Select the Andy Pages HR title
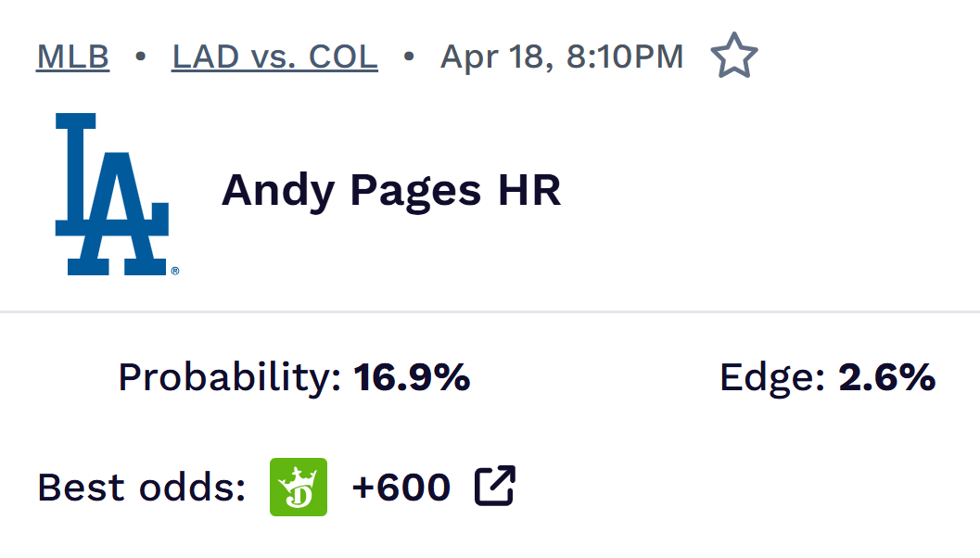 390,192
